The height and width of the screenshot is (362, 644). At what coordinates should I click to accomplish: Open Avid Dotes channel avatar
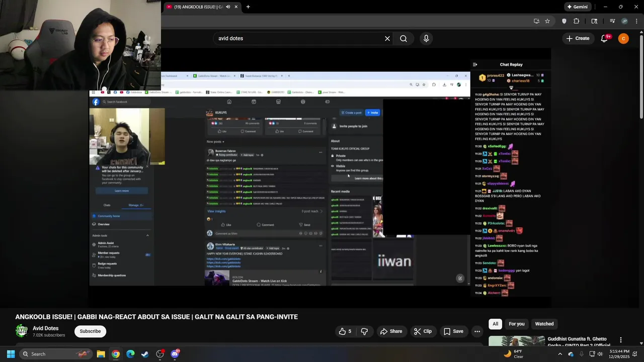22,331
